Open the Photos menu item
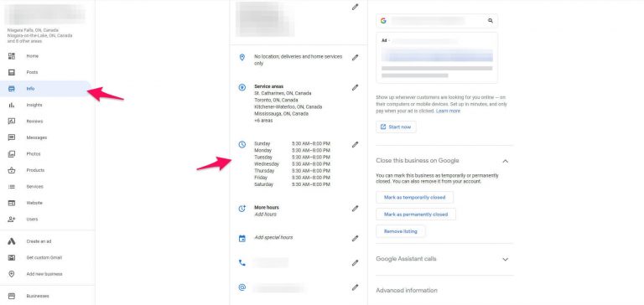Image resolution: width=644 pixels, height=305 pixels. pyautogui.click(x=47, y=154)
